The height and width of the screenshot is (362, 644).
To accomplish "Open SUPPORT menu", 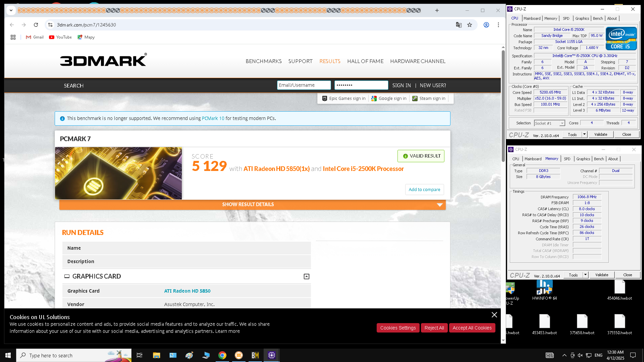I will [x=301, y=61].
